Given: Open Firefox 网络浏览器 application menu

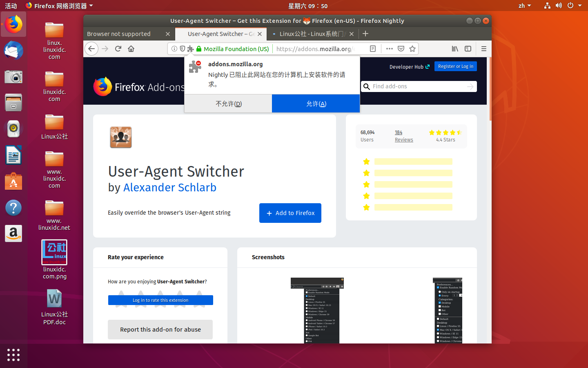Looking at the screenshot, I should tap(60, 6).
